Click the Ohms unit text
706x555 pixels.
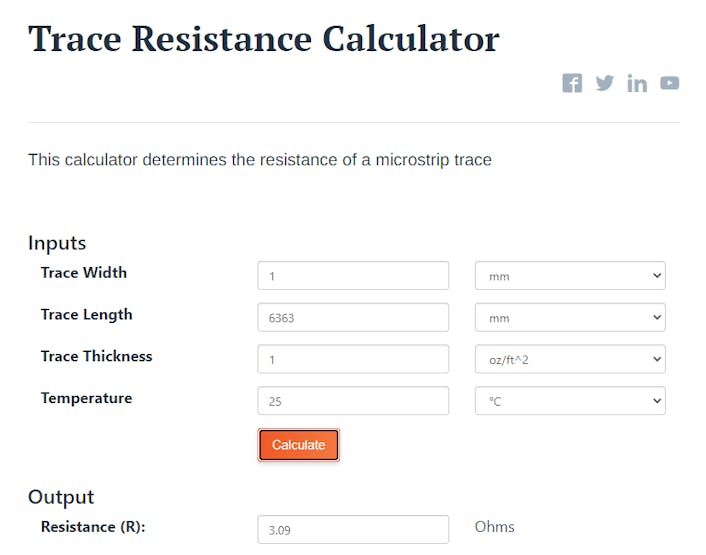coord(495,527)
